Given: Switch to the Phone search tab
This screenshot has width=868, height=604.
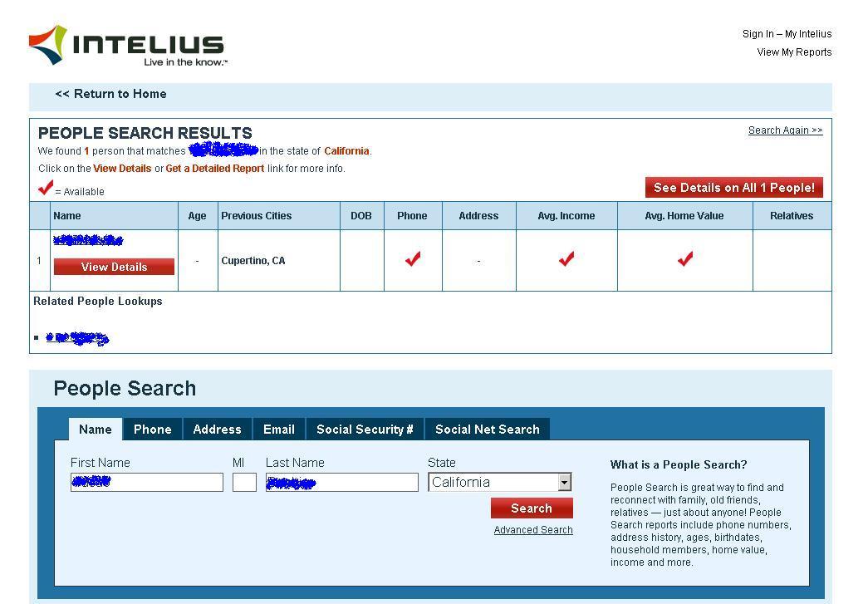Looking at the screenshot, I should (152, 429).
